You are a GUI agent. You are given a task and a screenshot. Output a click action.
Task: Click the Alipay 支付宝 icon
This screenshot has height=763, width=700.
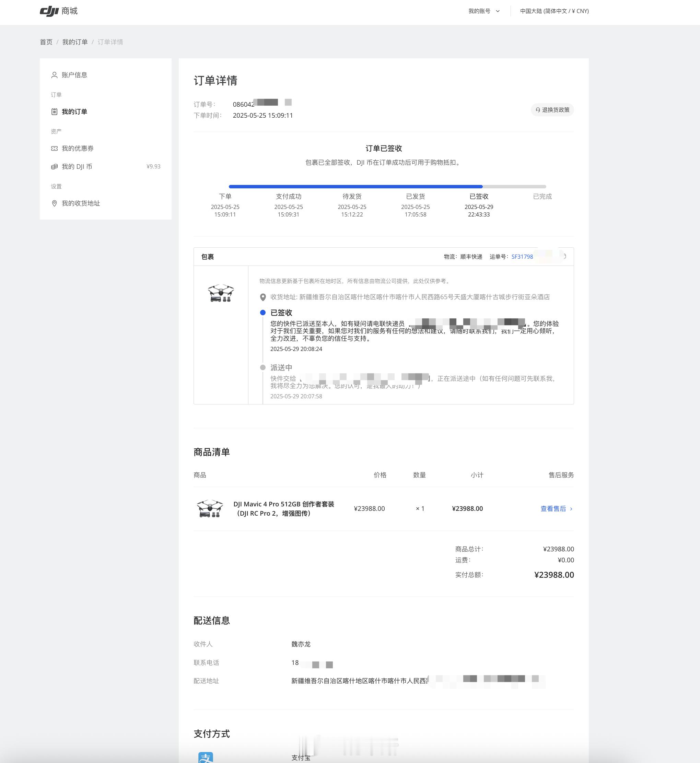(x=206, y=757)
